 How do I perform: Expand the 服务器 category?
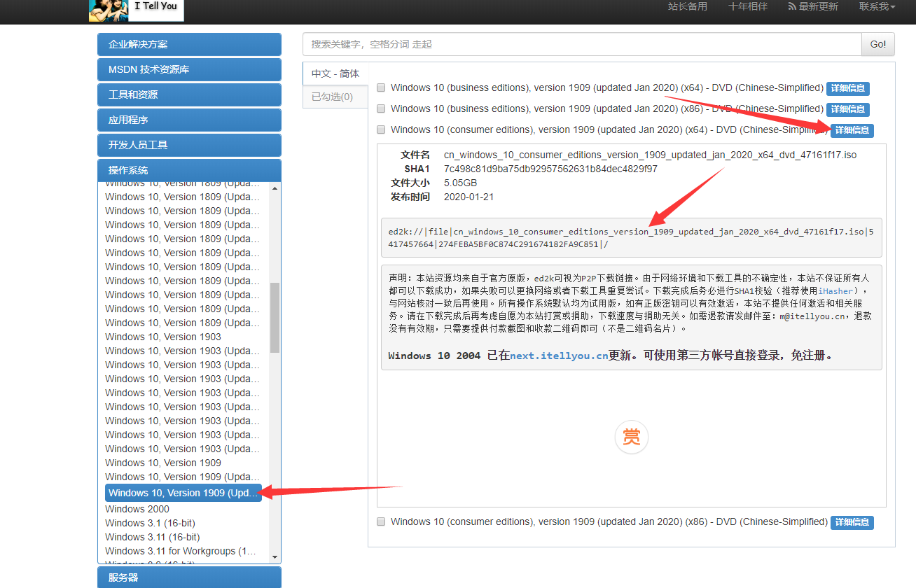pyautogui.click(x=189, y=577)
